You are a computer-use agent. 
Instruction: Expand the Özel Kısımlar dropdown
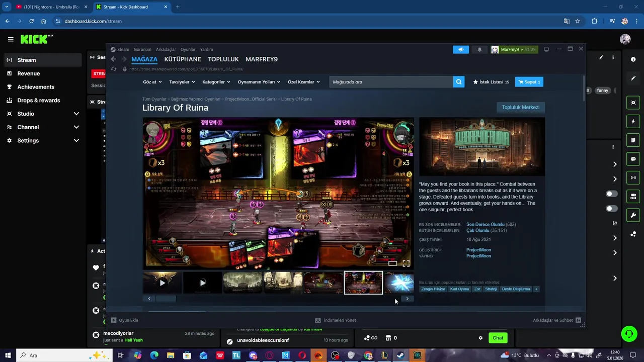click(303, 82)
